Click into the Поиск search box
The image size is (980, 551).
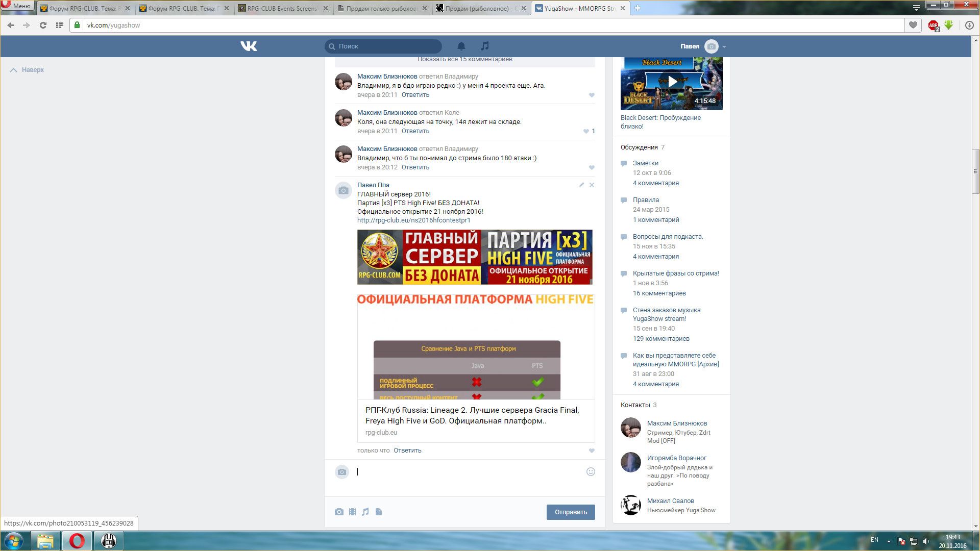point(383,46)
